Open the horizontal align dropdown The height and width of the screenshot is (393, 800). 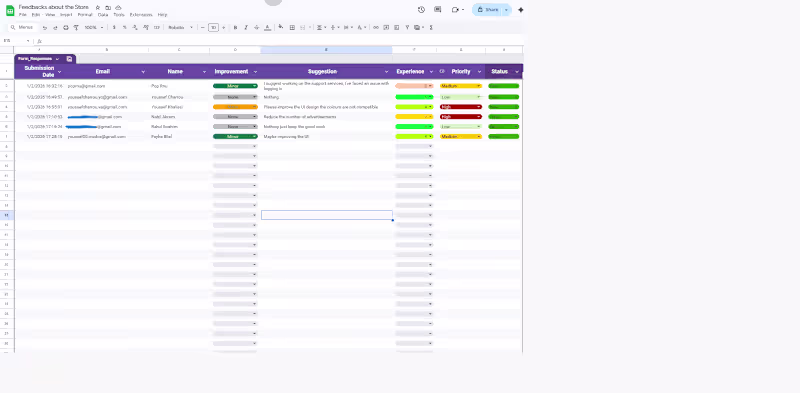tap(321, 28)
